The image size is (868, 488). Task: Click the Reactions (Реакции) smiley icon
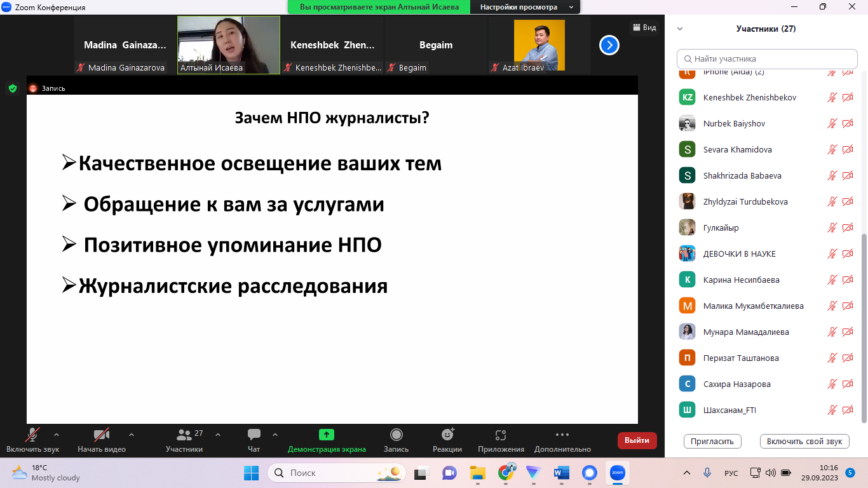pyautogui.click(x=447, y=435)
